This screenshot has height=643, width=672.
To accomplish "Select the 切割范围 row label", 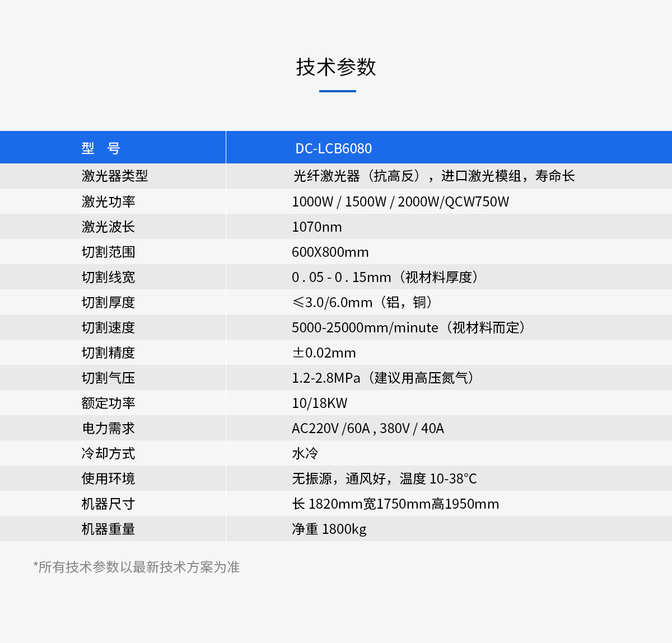I will [108, 252].
